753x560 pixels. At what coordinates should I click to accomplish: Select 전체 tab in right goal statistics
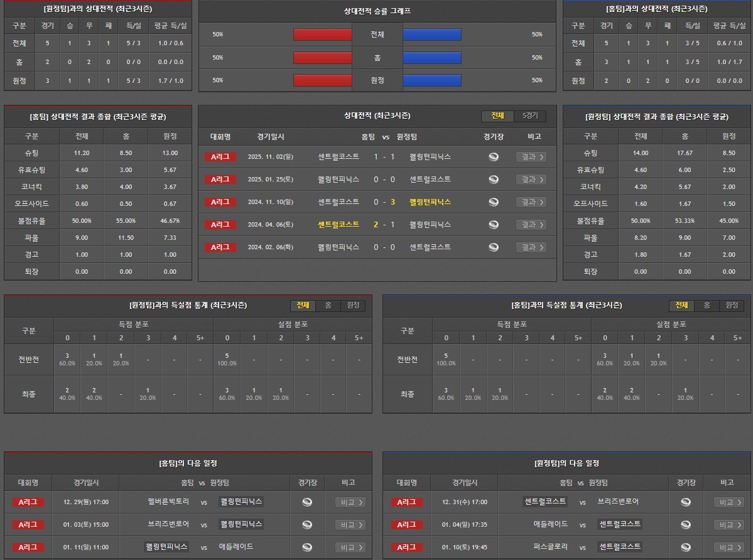click(681, 306)
